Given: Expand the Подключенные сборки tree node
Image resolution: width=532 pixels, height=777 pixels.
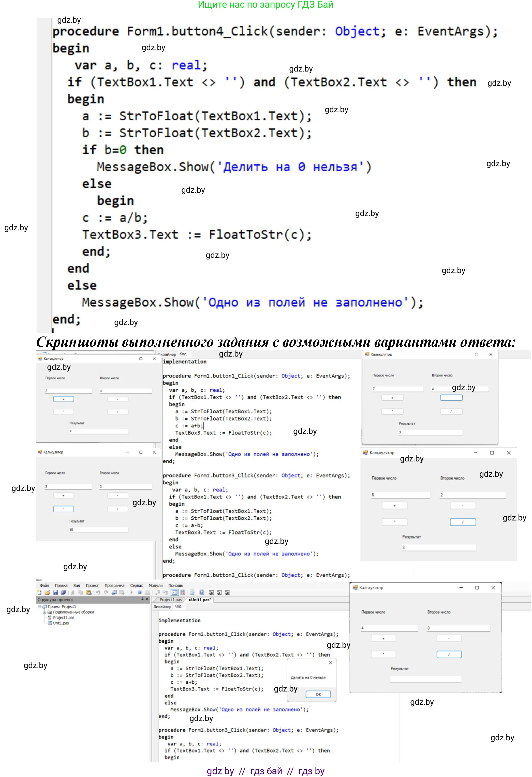Looking at the screenshot, I should point(45,612).
